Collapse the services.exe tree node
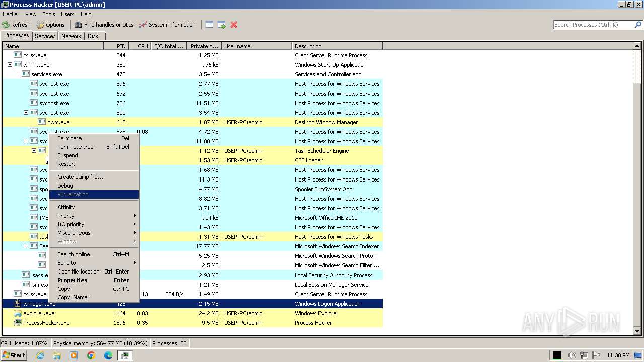Viewport: 644px width, 362px height. tap(18, 74)
